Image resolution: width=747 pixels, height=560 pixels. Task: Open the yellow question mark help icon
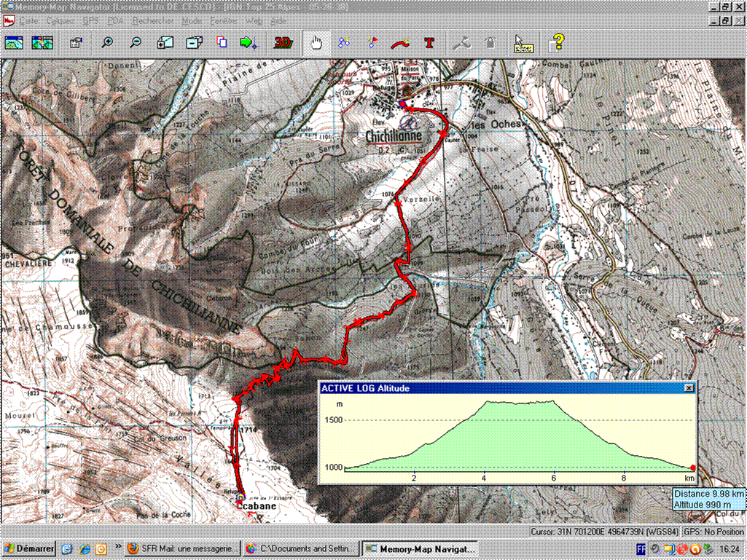pos(557,43)
